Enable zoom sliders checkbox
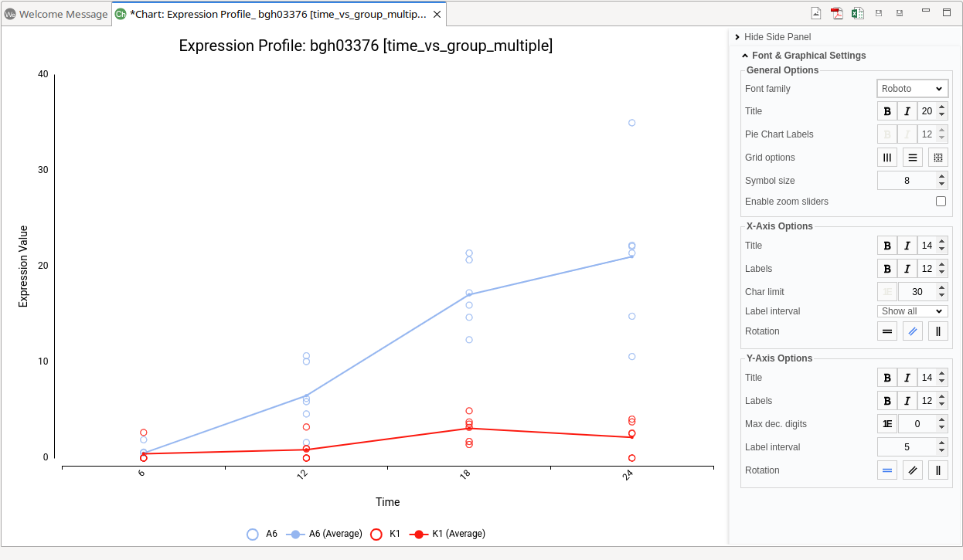The width and height of the screenshot is (963, 560). pyautogui.click(x=941, y=202)
